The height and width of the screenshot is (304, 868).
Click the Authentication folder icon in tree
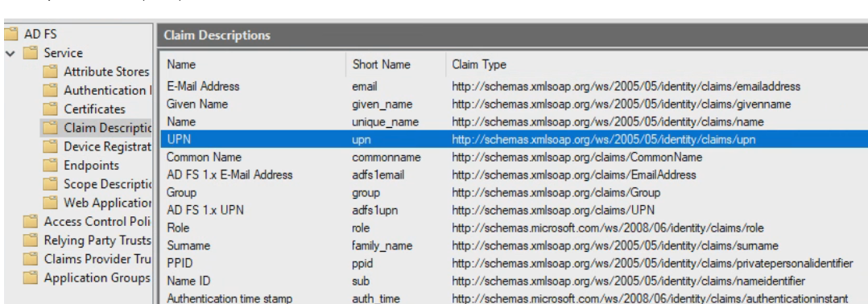pyautogui.click(x=51, y=90)
